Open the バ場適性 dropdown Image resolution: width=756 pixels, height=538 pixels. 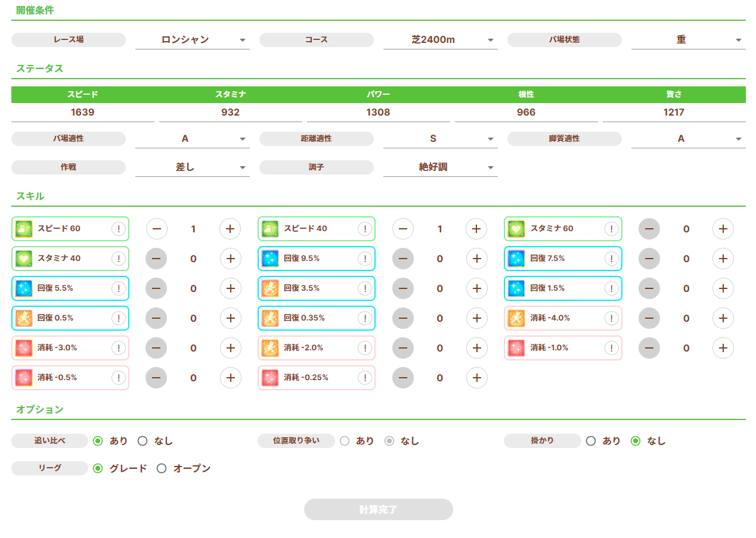[193, 139]
